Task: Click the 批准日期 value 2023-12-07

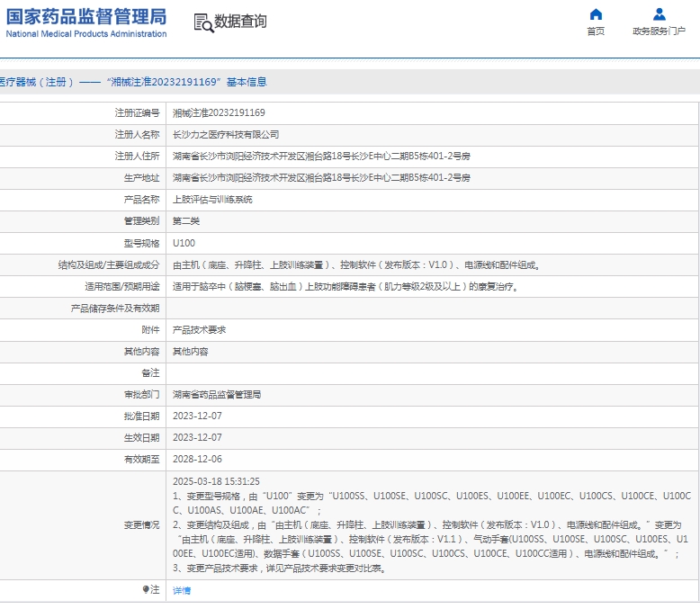Action: tap(197, 416)
